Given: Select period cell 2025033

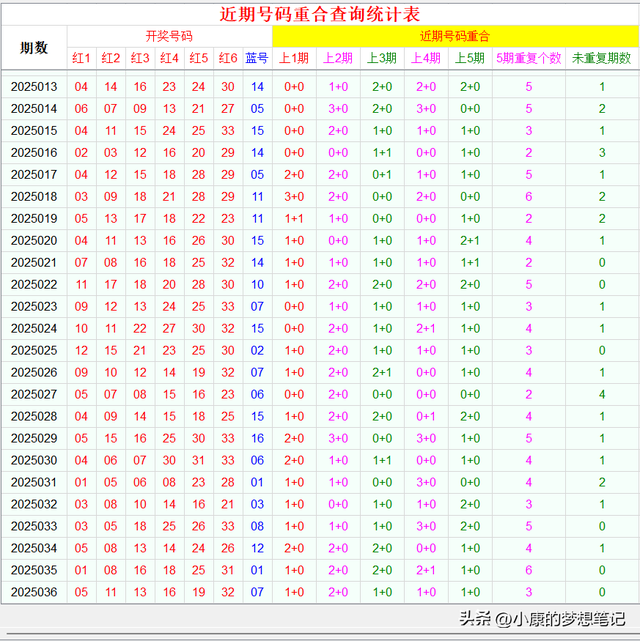Looking at the screenshot, I should (x=34, y=526).
